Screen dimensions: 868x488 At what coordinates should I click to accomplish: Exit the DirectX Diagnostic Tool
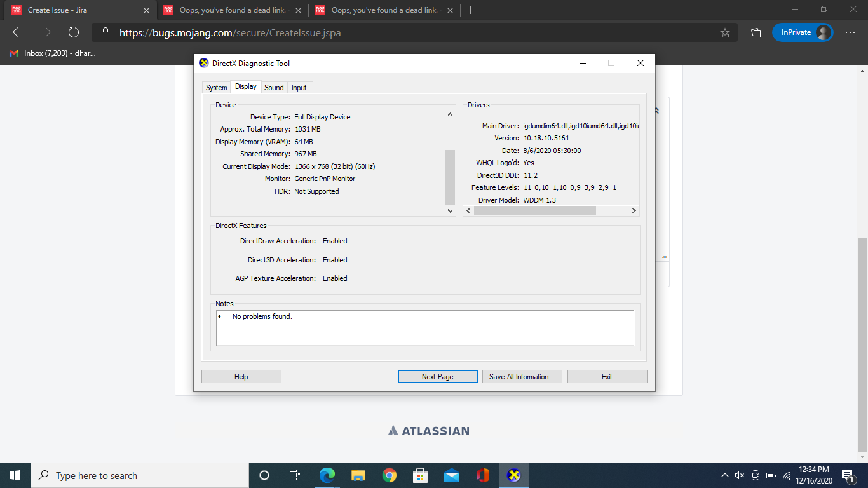(607, 377)
